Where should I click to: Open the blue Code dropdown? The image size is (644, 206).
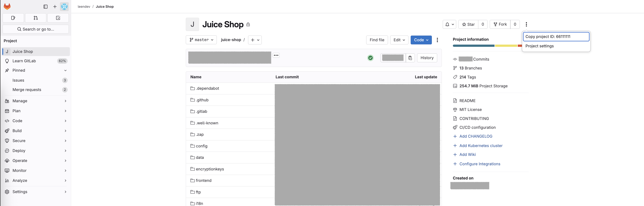(x=421, y=40)
